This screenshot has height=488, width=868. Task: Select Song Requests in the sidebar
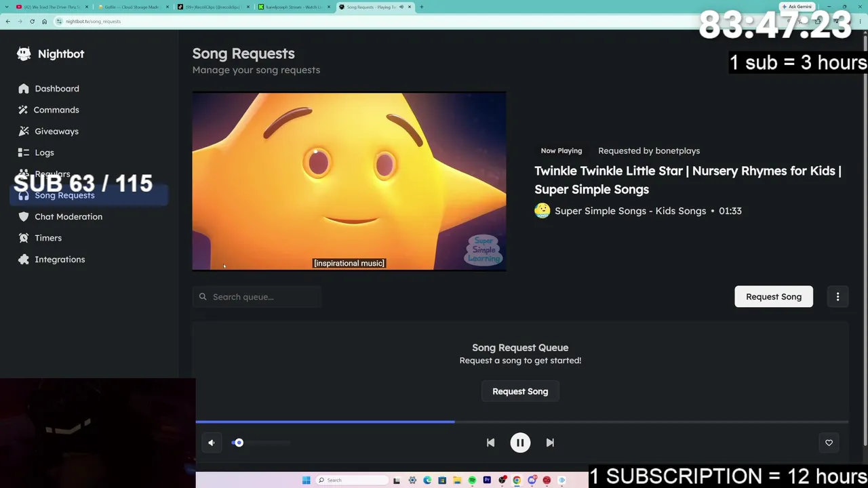coord(89,195)
